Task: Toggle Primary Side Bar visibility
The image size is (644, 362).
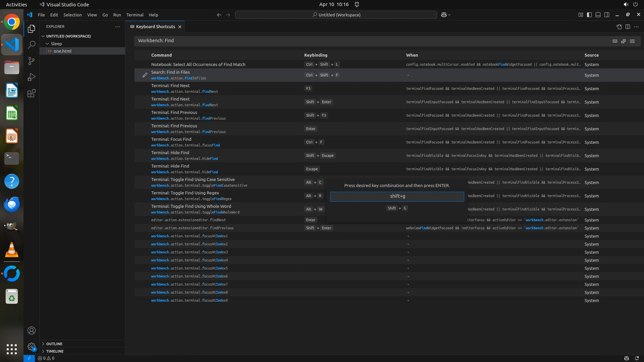Action: 589,15
